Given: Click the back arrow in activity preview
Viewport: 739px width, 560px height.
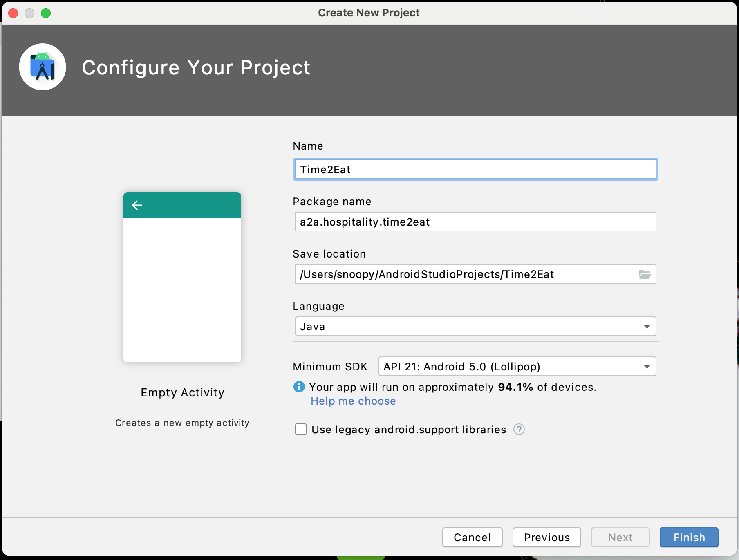Looking at the screenshot, I should click(137, 205).
